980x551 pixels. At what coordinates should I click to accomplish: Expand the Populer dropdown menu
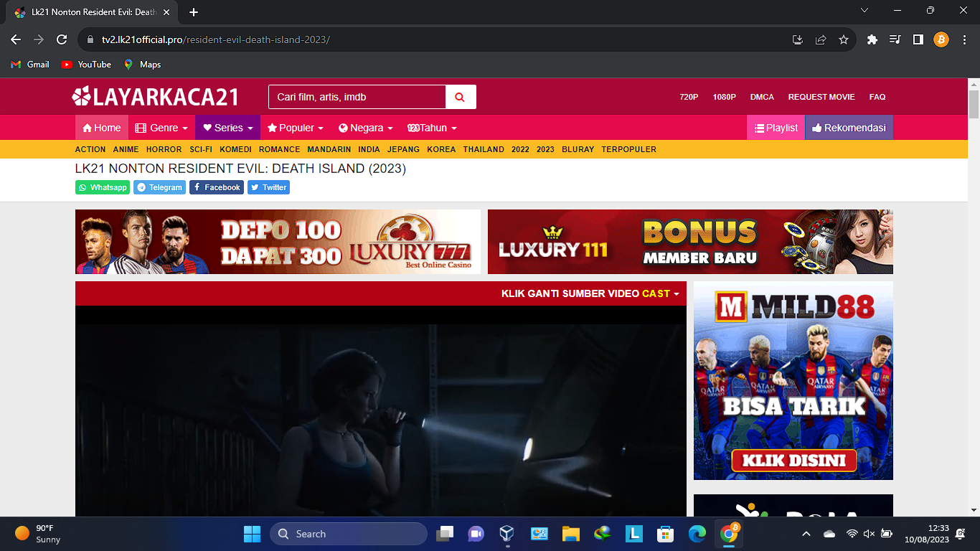coord(295,128)
